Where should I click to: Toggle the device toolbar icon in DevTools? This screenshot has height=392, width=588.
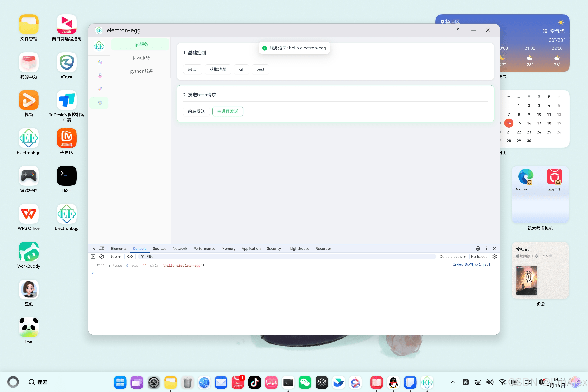[101, 248]
